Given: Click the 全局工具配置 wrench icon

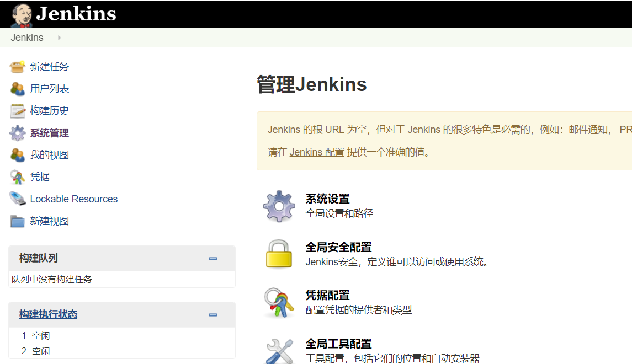Looking at the screenshot, I should pyautogui.click(x=280, y=351).
